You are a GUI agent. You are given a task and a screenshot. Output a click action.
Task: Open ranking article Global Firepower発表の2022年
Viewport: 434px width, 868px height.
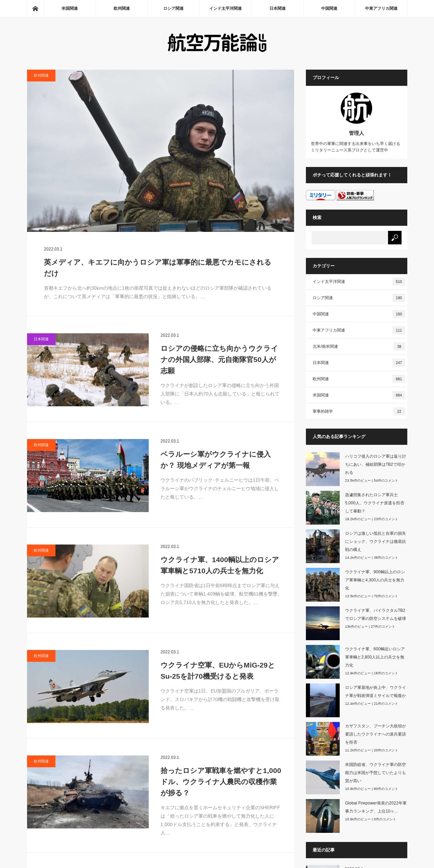pyautogui.click(x=376, y=807)
